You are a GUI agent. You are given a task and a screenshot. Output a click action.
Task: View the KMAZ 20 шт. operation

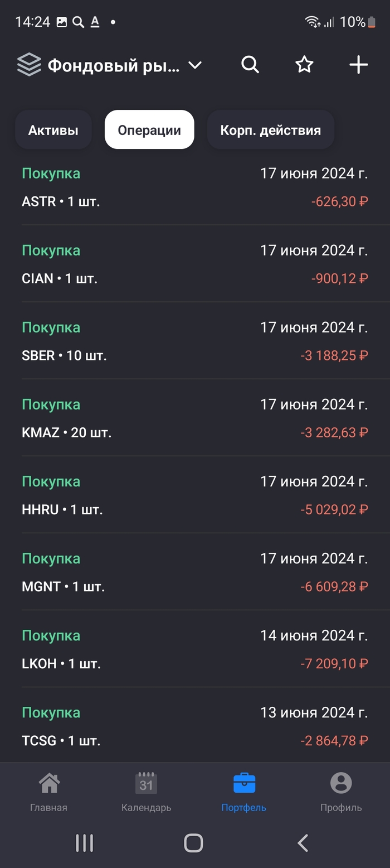(194, 418)
